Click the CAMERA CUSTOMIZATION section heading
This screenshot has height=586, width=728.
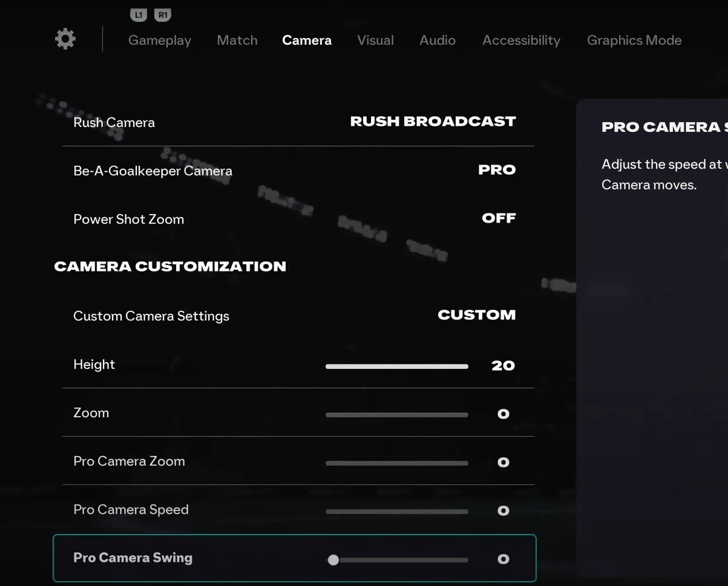pyautogui.click(x=170, y=267)
